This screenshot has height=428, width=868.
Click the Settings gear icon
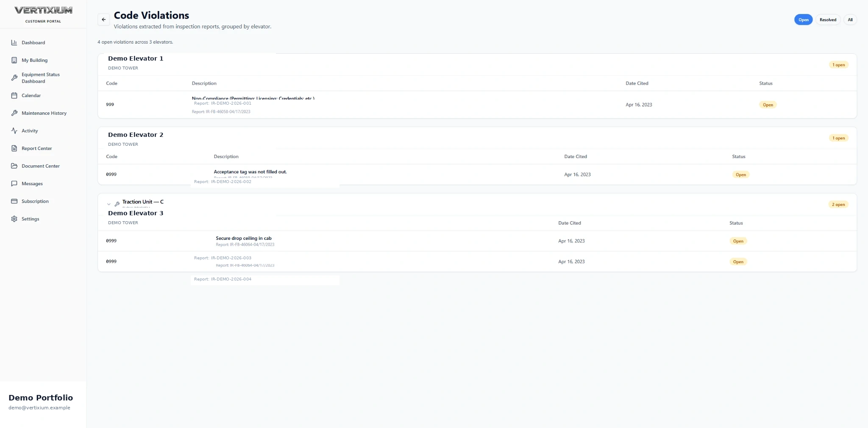coord(14,219)
